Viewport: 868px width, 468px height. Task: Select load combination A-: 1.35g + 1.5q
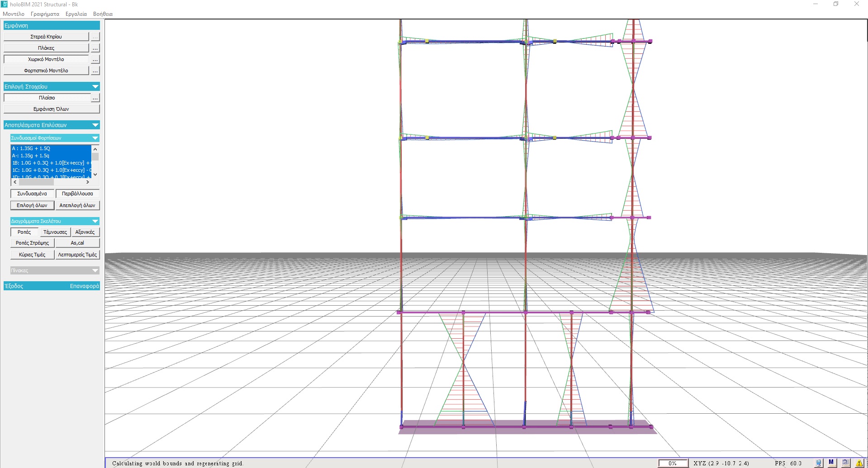pos(51,156)
